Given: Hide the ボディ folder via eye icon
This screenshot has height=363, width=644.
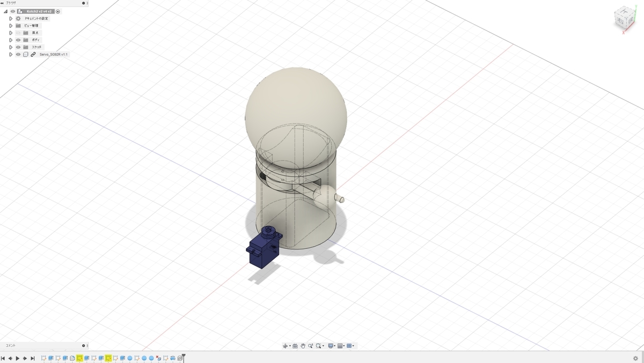Looking at the screenshot, I should [x=18, y=40].
